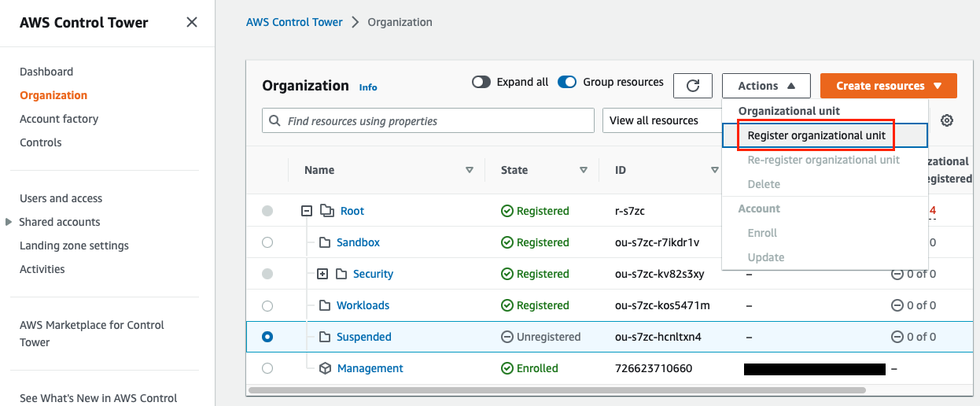The width and height of the screenshot is (980, 406).
Task: Click the horizontal table scrollbar
Action: coord(557,389)
